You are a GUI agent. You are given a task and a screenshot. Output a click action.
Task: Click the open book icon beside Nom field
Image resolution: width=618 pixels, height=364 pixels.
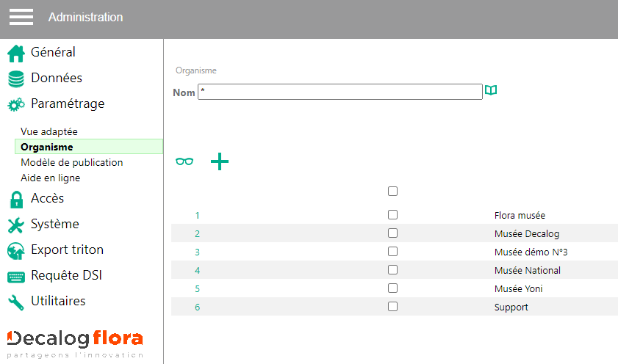point(491,90)
